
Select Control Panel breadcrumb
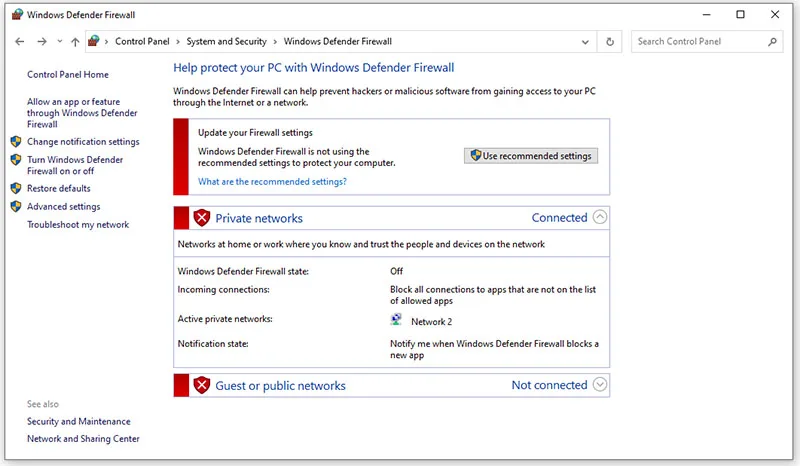point(142,41)
